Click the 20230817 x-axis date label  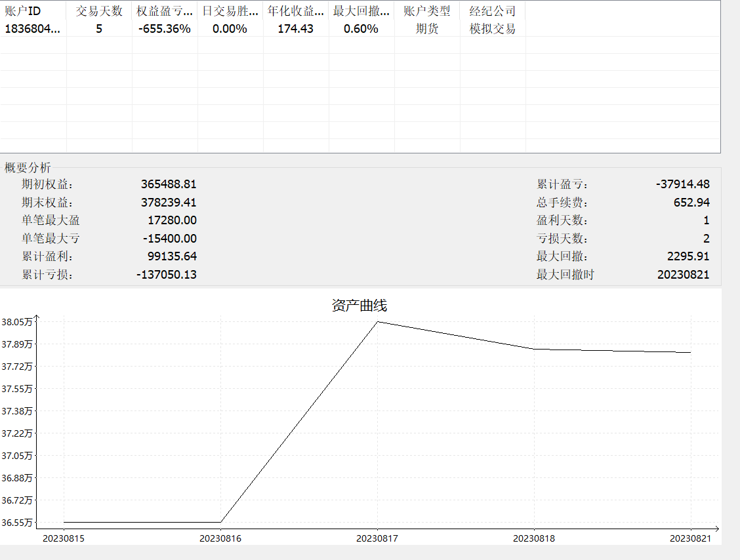click(377, 538)
